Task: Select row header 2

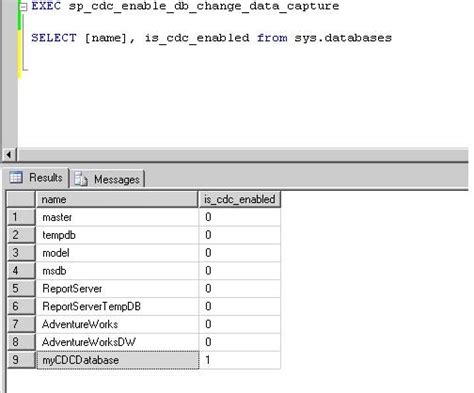Action: click(21, 235)
